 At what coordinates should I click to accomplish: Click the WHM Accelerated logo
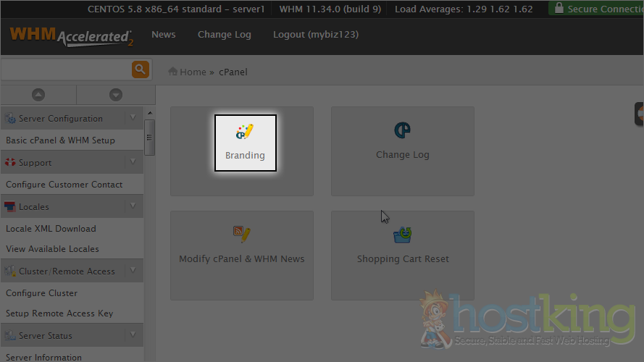click(x=71, y=36)
